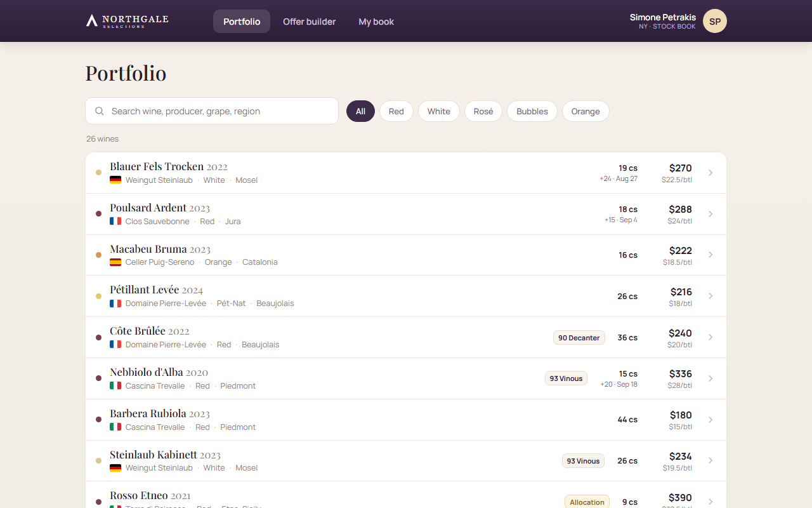Filter wines by Red
Image resolution: width=812 pixels, height=508 pixels.
[x=396, y=111]
